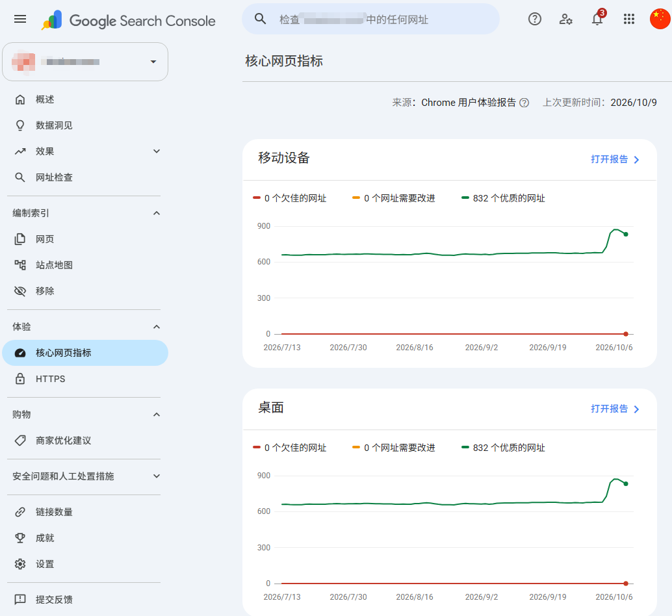Click the gear icon for 设置
The width and height of the screenshot is (672, 616).
(20, 564)
